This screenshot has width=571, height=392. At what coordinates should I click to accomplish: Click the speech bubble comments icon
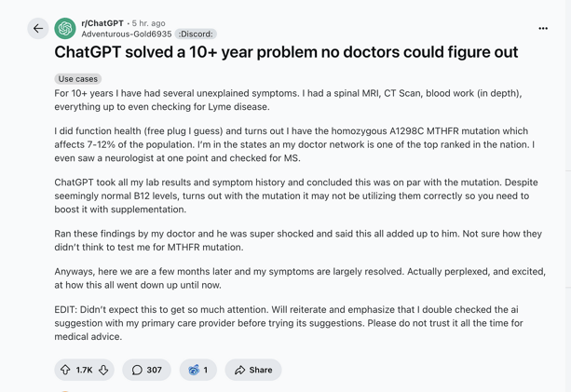point(137,370)
